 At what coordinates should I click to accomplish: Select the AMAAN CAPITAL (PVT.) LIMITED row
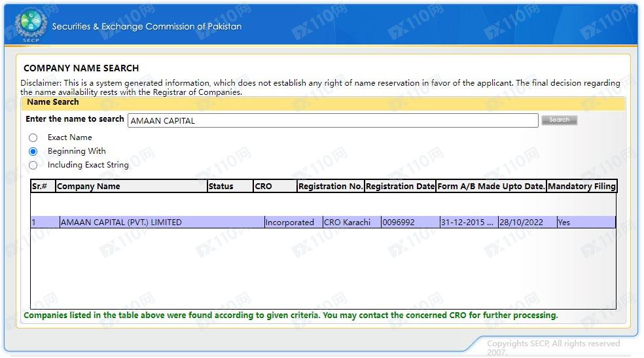[121, 223]
